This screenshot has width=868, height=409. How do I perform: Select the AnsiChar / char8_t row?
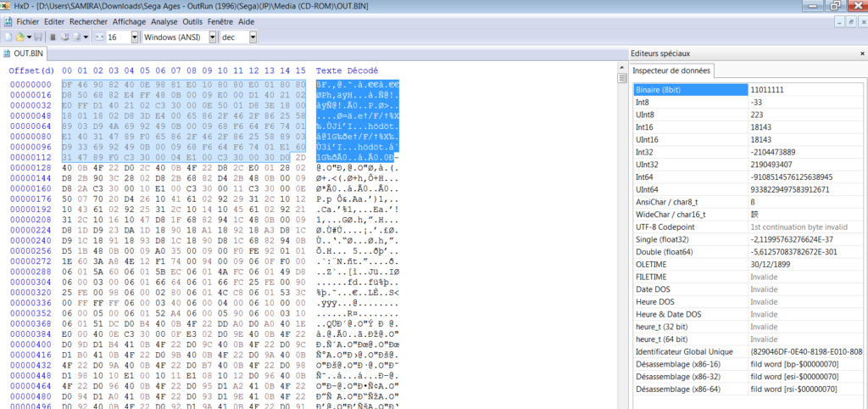(749, 202)
